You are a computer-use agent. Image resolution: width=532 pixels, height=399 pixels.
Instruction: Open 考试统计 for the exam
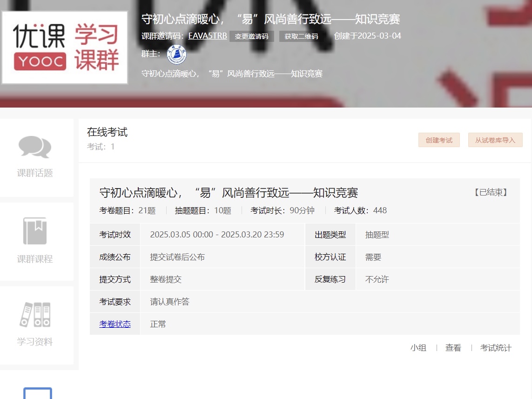pos(496,348)
